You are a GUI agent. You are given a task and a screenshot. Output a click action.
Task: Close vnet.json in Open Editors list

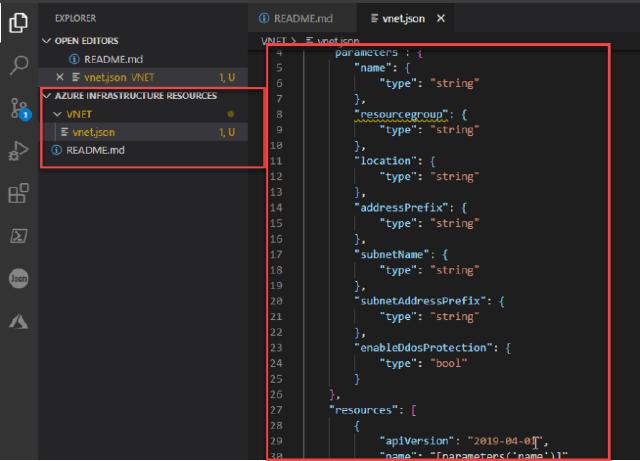(60, 77)
